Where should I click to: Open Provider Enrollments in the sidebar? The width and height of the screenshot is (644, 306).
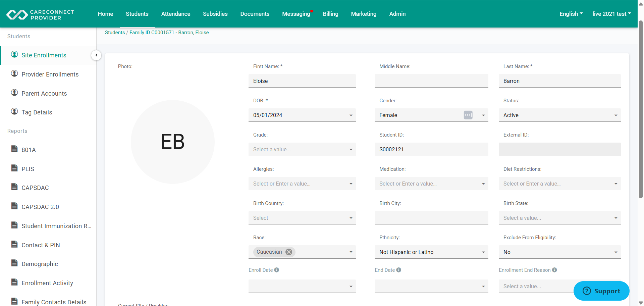(50, 74)
